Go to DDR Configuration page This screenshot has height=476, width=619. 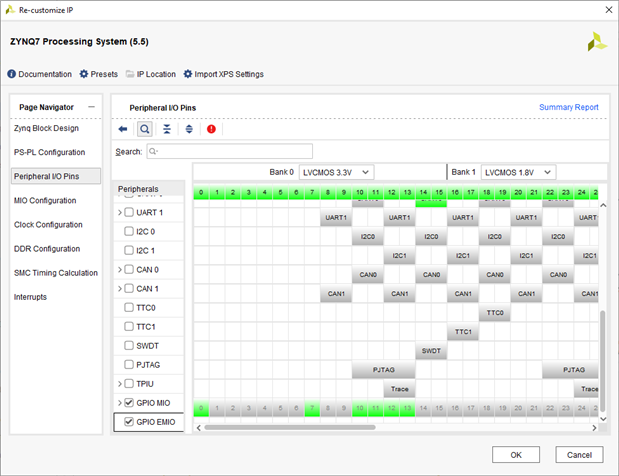(x=47, y=249)
